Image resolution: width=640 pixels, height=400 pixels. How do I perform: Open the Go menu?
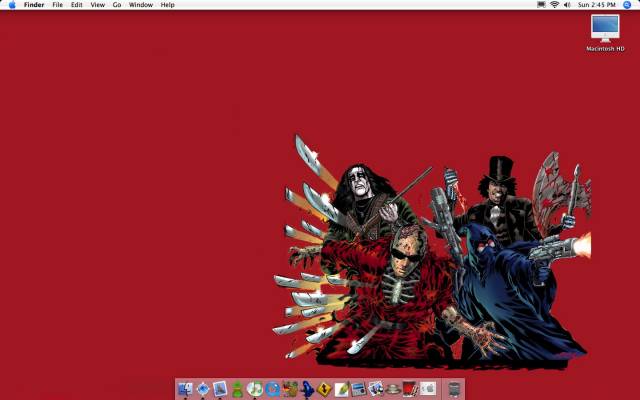point(117,5)
